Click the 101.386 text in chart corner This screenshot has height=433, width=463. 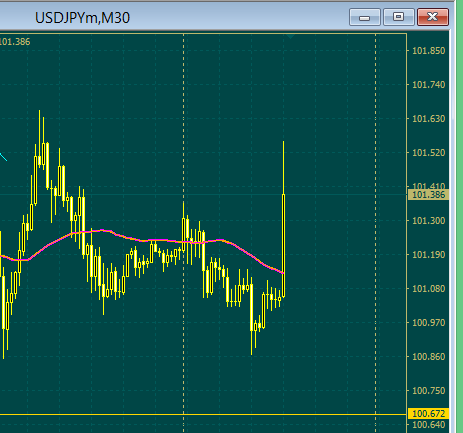pos(15,42)
